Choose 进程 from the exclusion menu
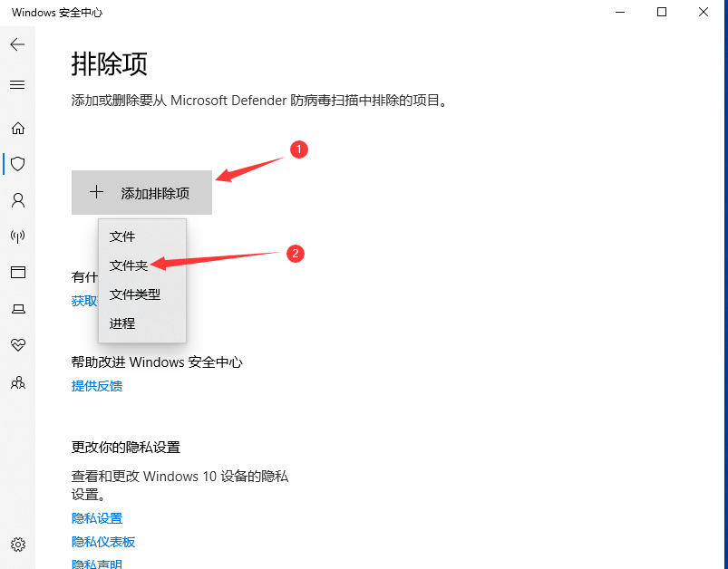Screen dimensions: 728x569 [142, 323]
